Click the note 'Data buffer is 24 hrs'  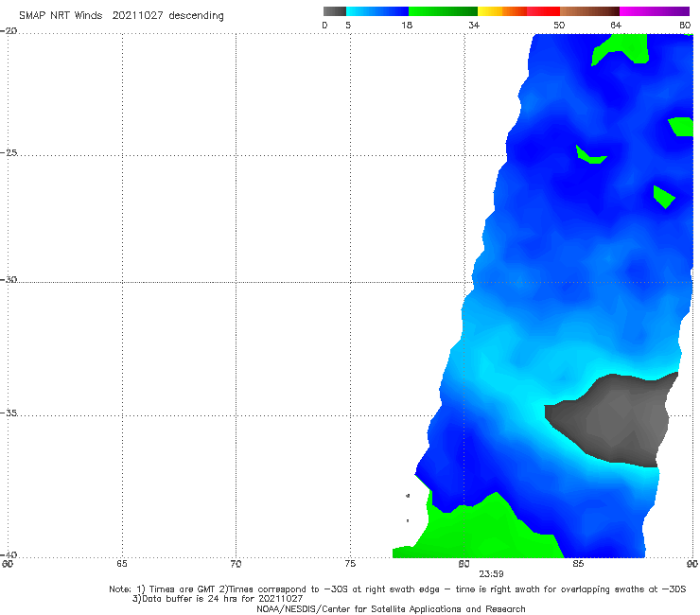pyautogui.click(x=191, y=599)
